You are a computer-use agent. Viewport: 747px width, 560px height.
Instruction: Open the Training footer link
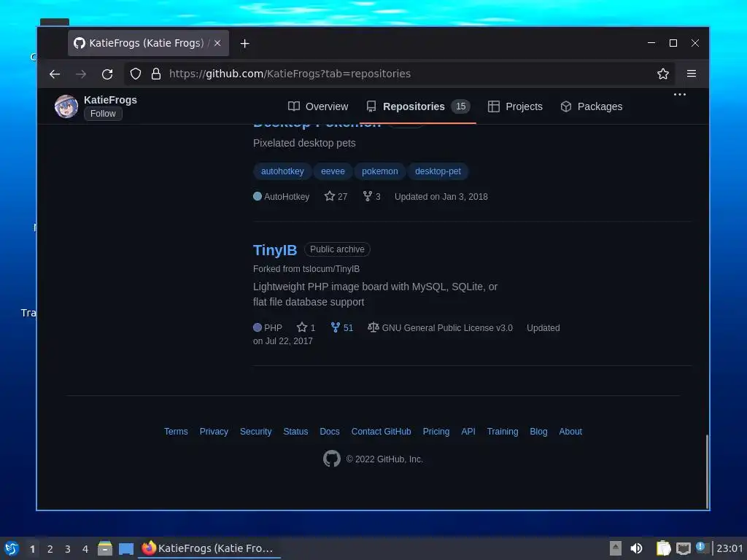coord(503,432)
